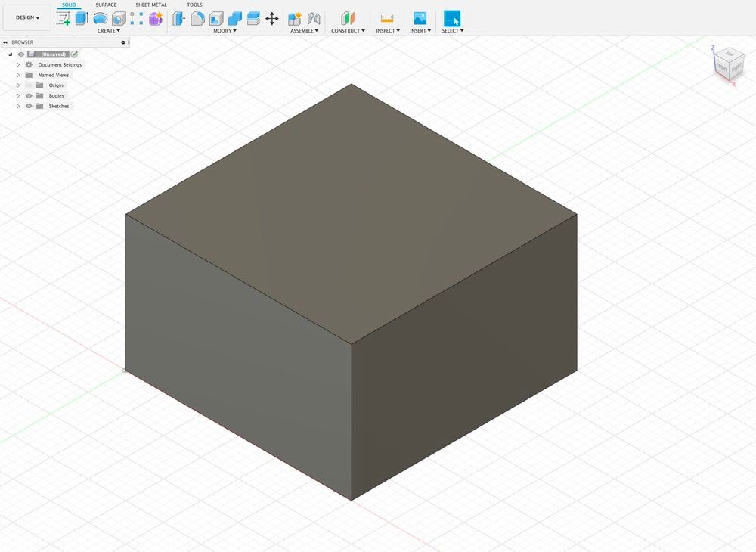The width and height of the screenshot is (756, 552).
Task: Click the Move/Copy arrows icon
Action: (272, 19)
